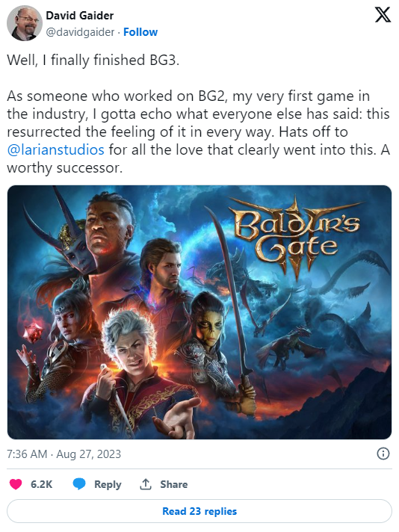Click the X logo in the corner
Image resolution: width=399 pixels, height=532 pixels.
pyautogui.click(x=383, y=15)
